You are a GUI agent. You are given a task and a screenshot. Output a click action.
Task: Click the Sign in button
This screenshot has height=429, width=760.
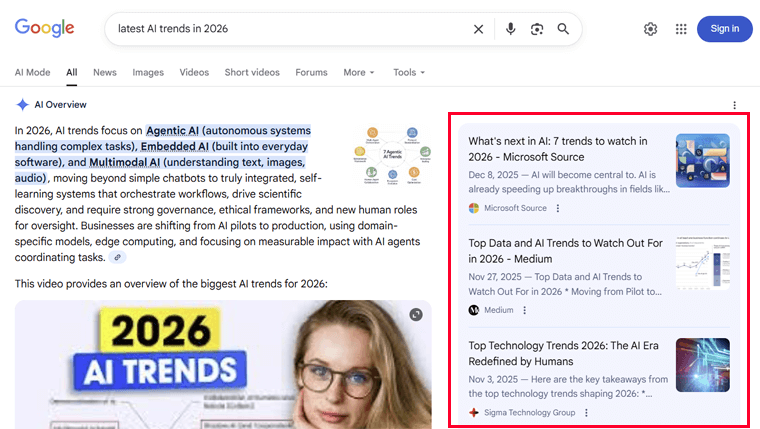pos(725,29)
